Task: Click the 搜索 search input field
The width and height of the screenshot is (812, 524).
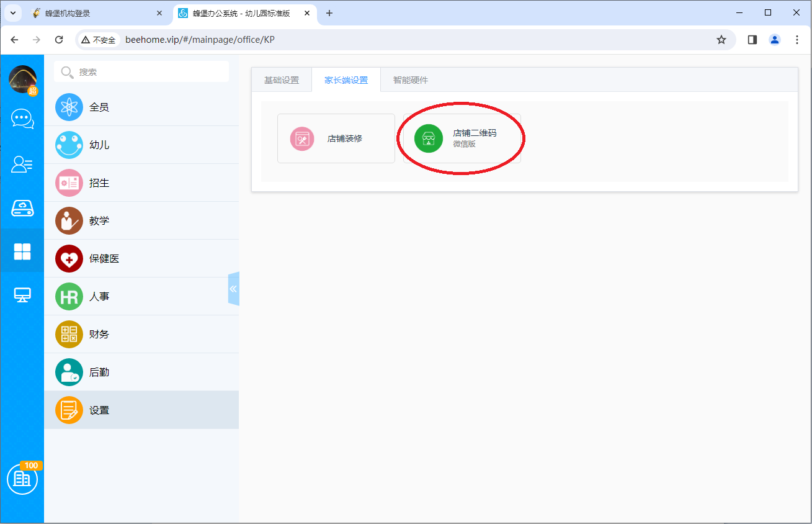Action: tap(149, 72)
